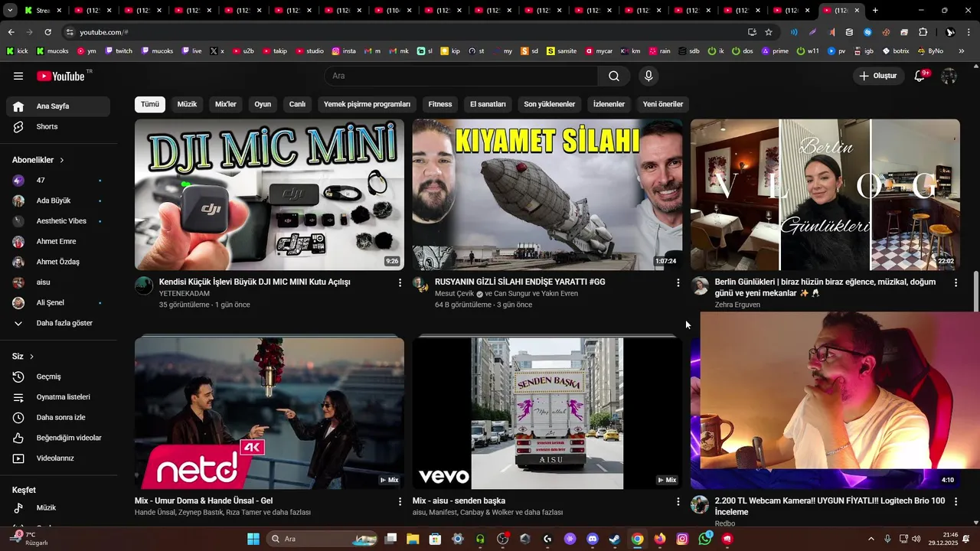Open Oynatma listeleri playlists
Screen dimensions: 980x551
tap(58, 397)
